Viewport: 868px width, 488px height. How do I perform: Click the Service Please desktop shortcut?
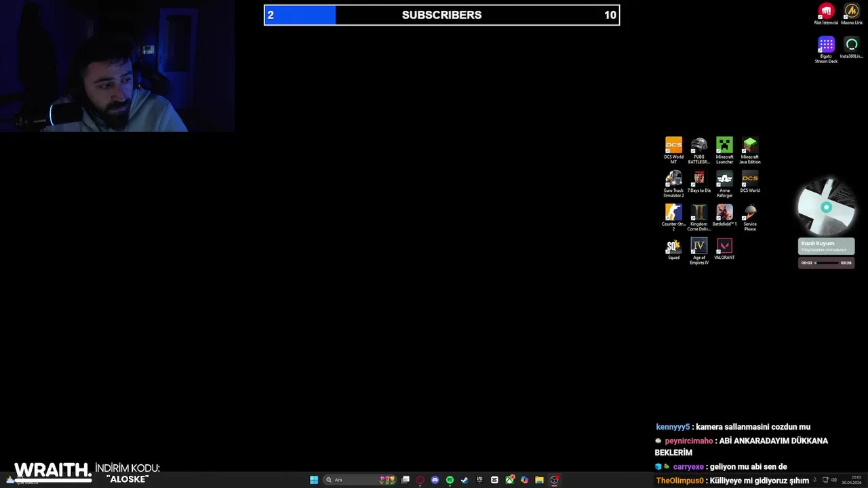[x=750, y=218]
